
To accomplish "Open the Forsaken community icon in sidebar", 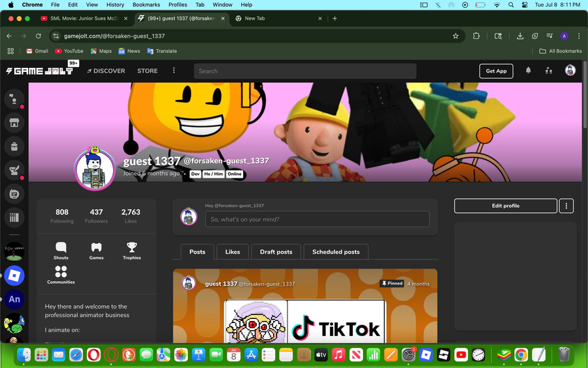I will click(x=14, y=252).
